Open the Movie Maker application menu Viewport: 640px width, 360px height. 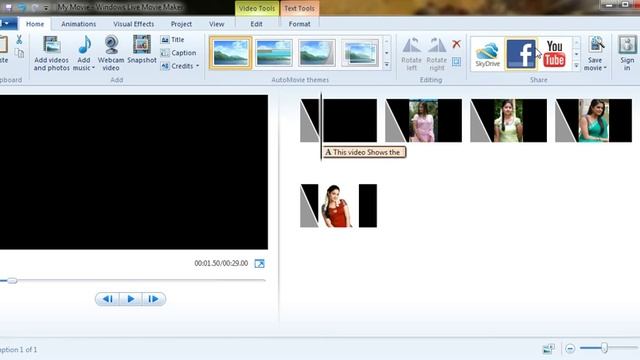(x=7, y=24)
